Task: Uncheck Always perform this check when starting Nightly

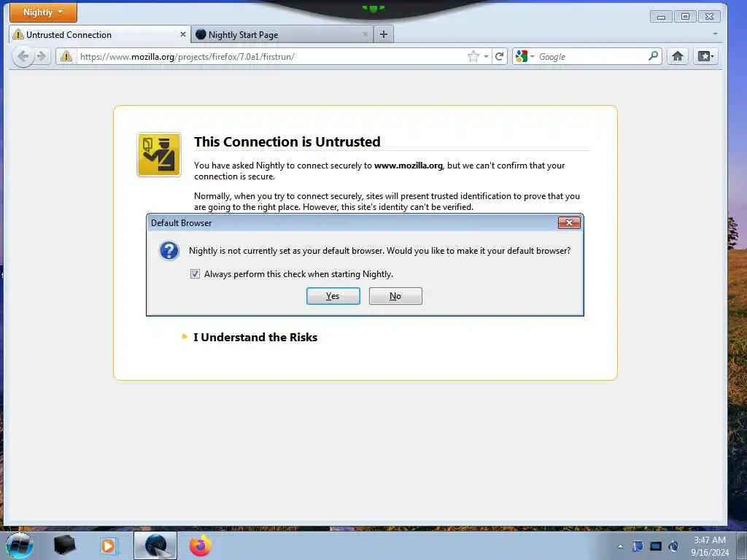Action: click(195, 274)
